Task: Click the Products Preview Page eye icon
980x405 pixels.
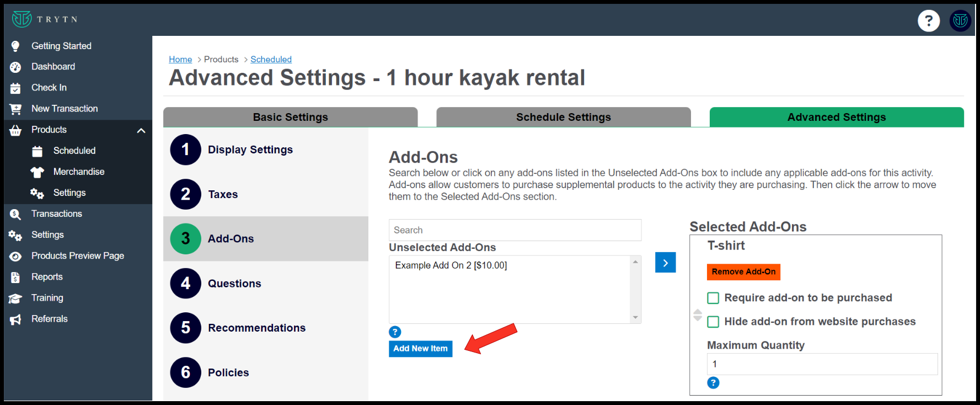Action: 15,256
